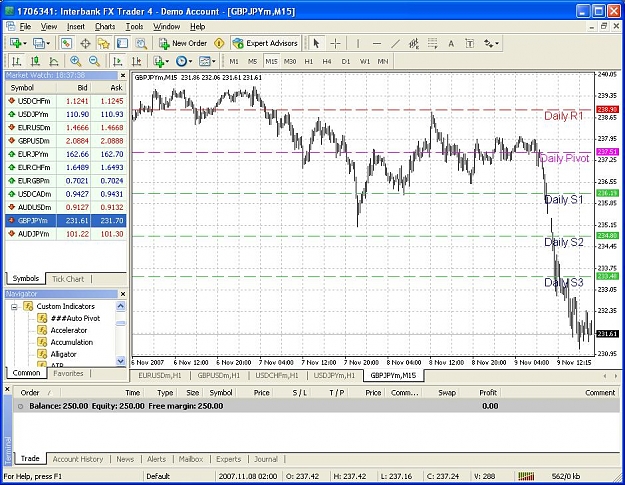The image size is (625, 485).
Task: Select the arrow cursor tool
Action: 316,43
